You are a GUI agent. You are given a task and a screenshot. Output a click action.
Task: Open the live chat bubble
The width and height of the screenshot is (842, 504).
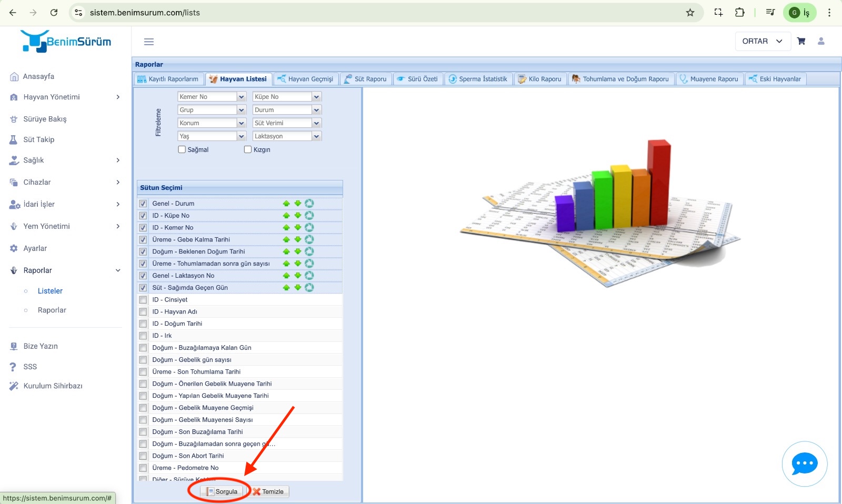tap(804, 464)
